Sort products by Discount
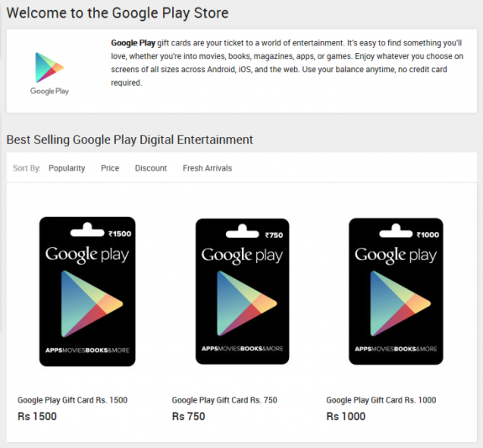 151,168
